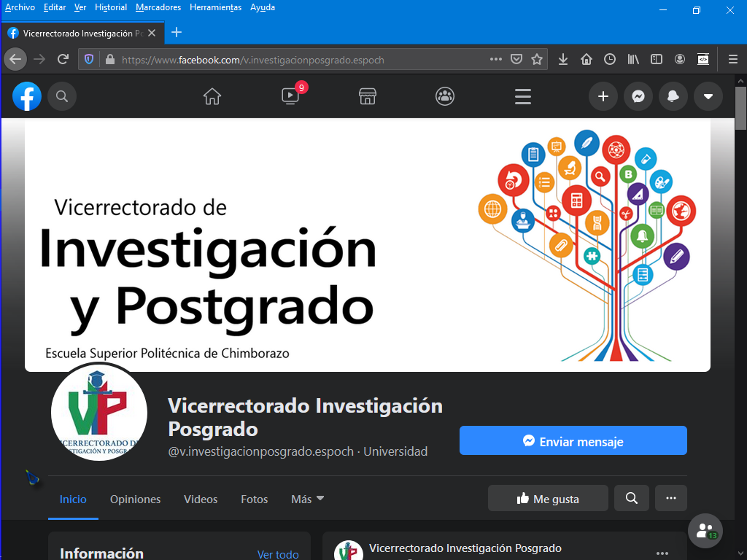Toggle the Firefox sidebar view
747x560 pixels.
pos(657,60)
